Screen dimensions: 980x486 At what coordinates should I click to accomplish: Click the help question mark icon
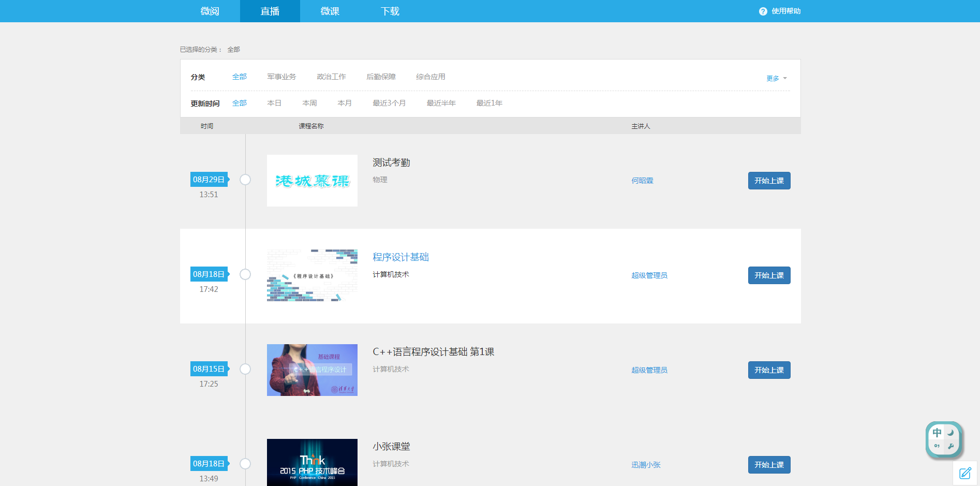coord(763,11)
